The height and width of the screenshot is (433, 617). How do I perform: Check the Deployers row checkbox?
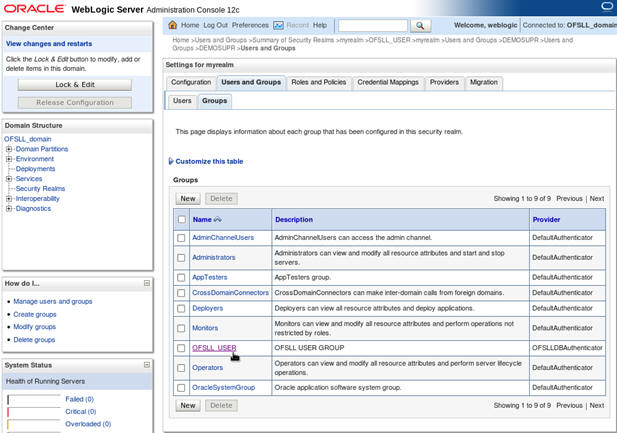181,308
